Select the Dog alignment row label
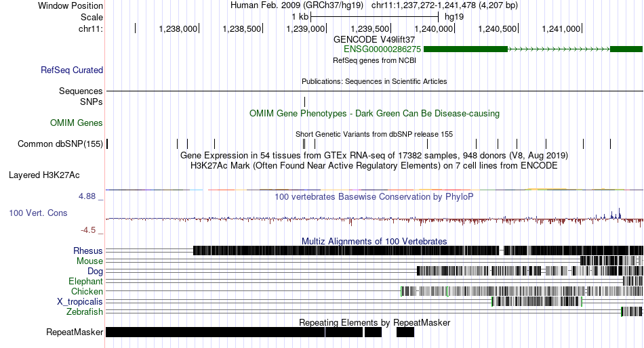 coord(95,271)
